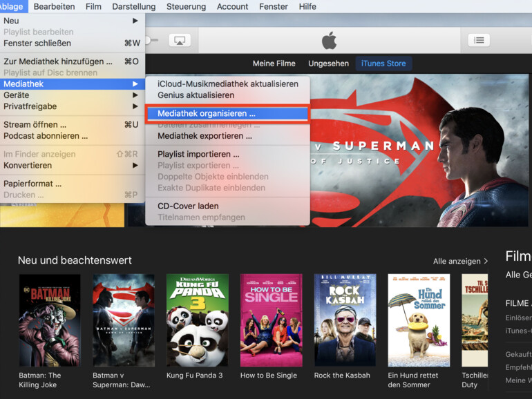Click the Kung Fu Panda 3 title
Viewport: 532px width, 399px height.
point(194,376)
